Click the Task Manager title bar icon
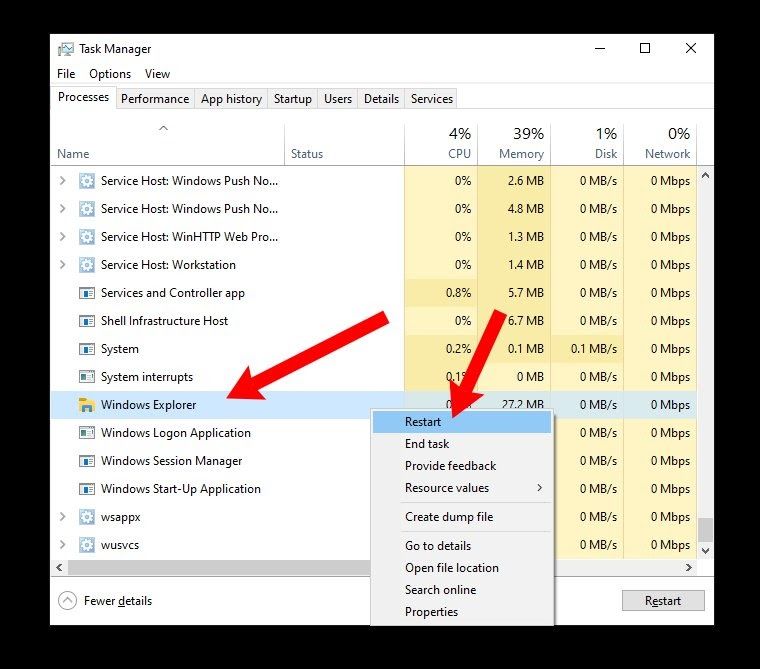Viewport: 760px width, 669px height. tap(66, 49)
